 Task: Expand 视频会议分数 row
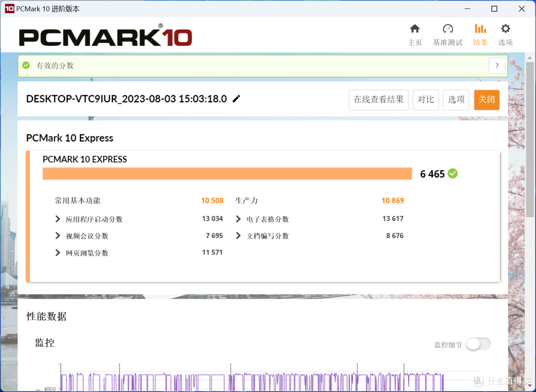58,236
